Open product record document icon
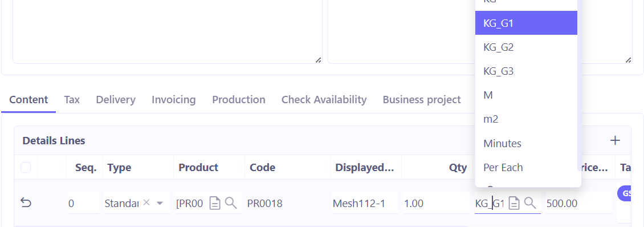The image size is (644, 227). (x=215, y=202)
